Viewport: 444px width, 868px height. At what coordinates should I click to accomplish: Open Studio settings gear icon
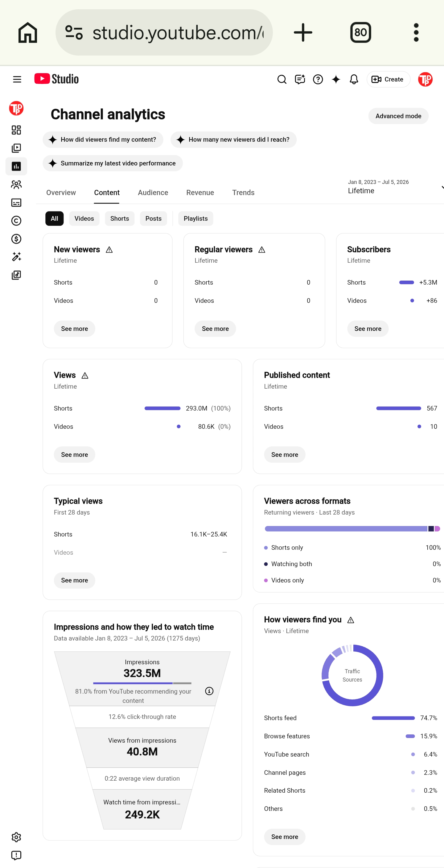point(16,837)
